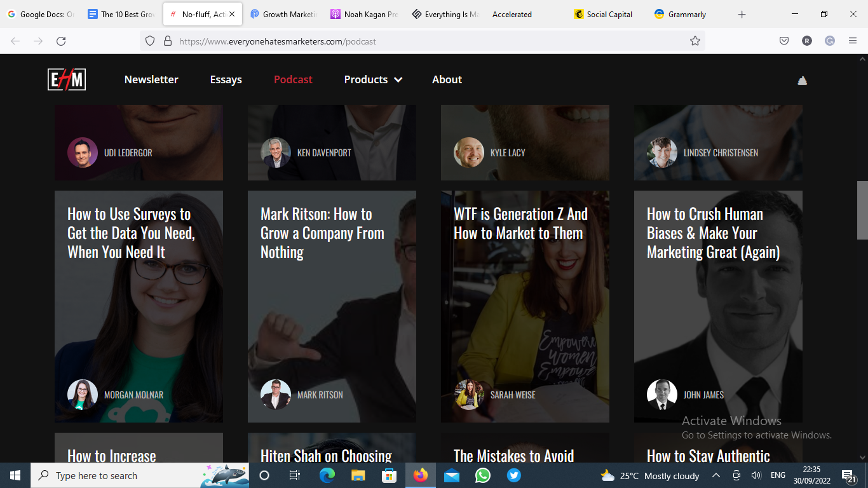Click the EHM site logo

(x=67, y=79)
